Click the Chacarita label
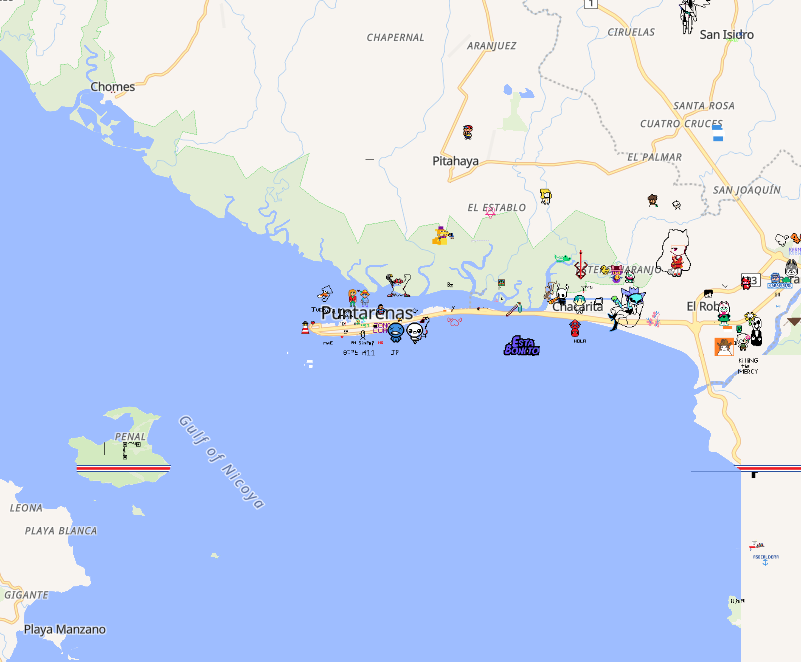Viewport: 801px width, 662px height. coord(577,306)
